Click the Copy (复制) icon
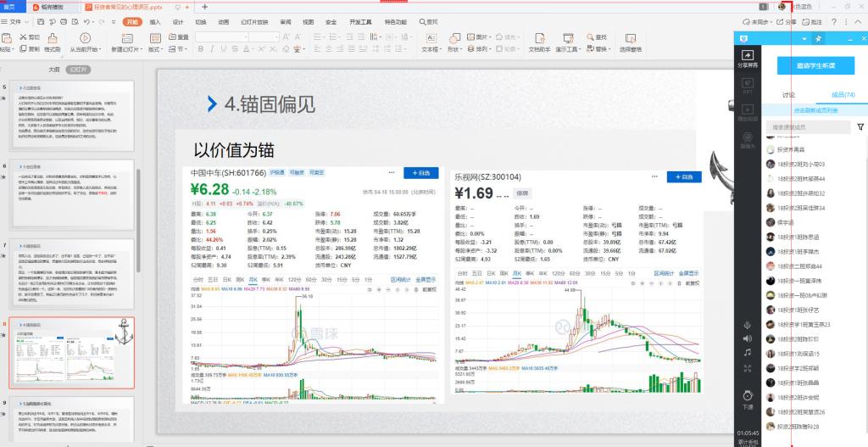Image resolution: width=868 pixels, height=447 pixels. pyautogui.click(x=23, y=48)
